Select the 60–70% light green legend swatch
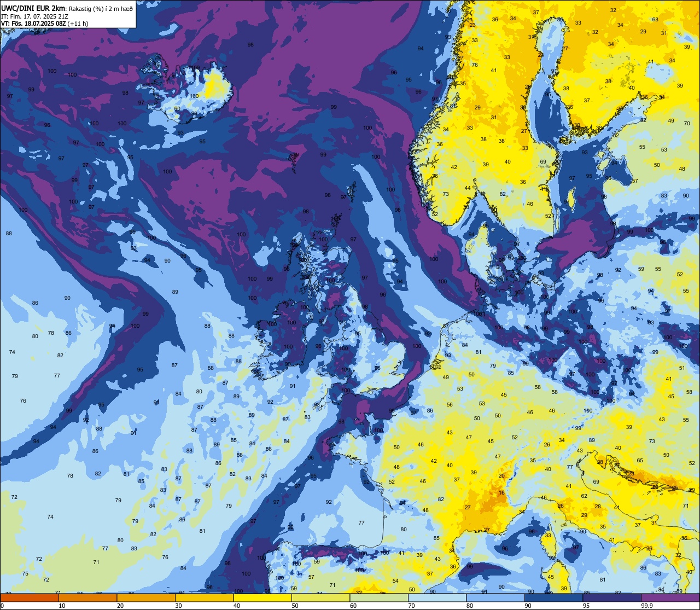This screenshot has height=610, width=700. coord(379,597)
